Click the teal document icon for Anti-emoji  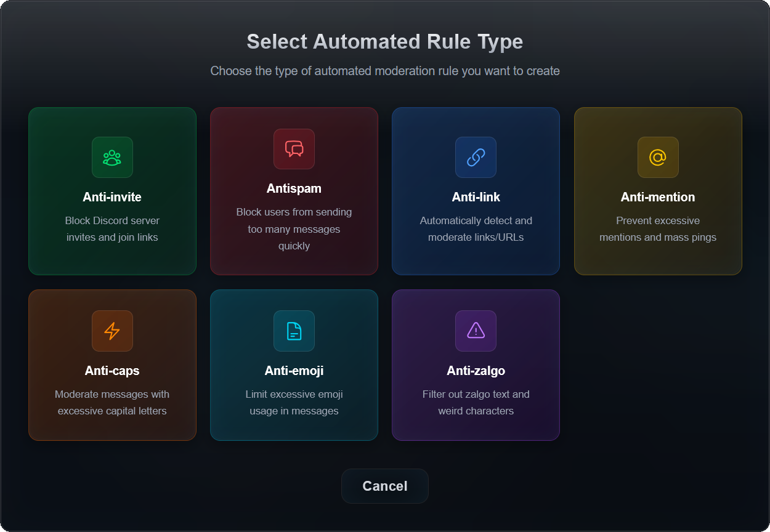pyautogui.click(x=294, y=331)
